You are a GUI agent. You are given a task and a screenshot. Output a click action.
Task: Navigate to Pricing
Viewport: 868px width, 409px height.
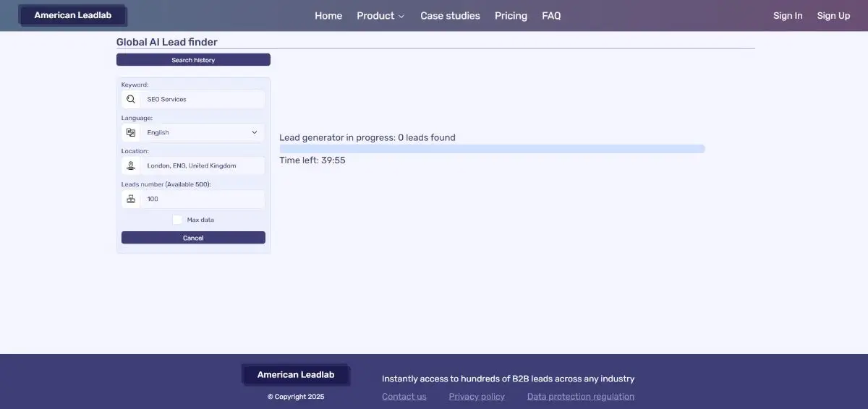coord(511,16)
